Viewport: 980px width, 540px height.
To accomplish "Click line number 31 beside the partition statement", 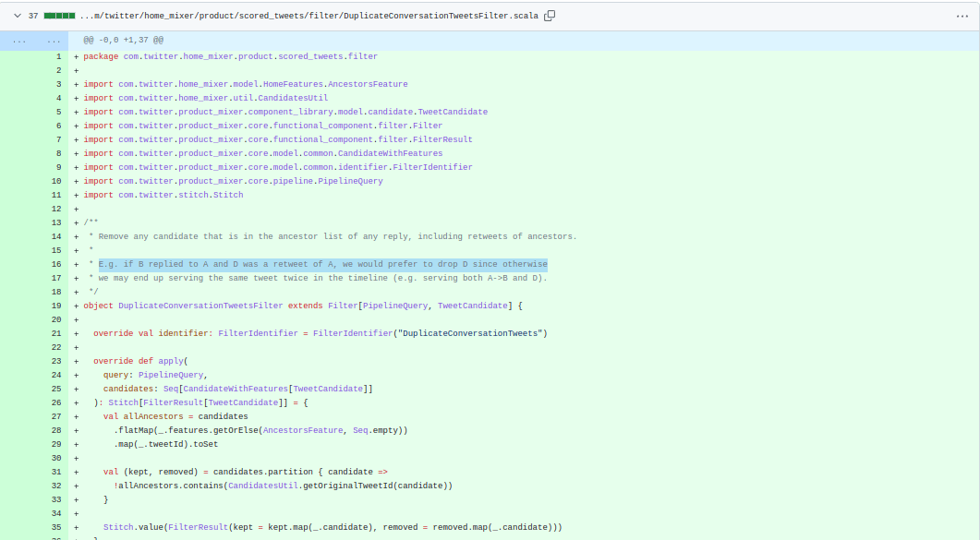I will (x=56, y=472).
